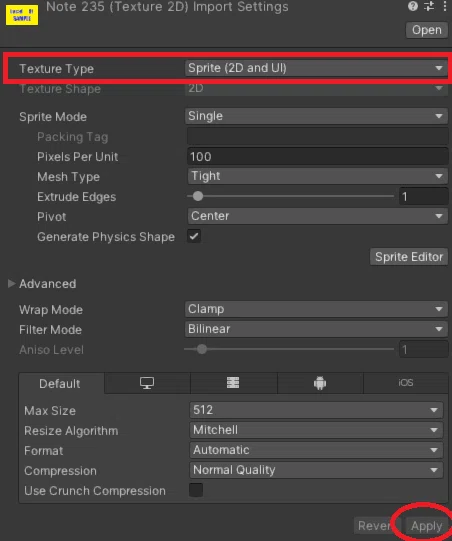Viewport: 452px width, 541px height.
Task: Open the Resize Algorithm dropdown
Action: point(316,430)
